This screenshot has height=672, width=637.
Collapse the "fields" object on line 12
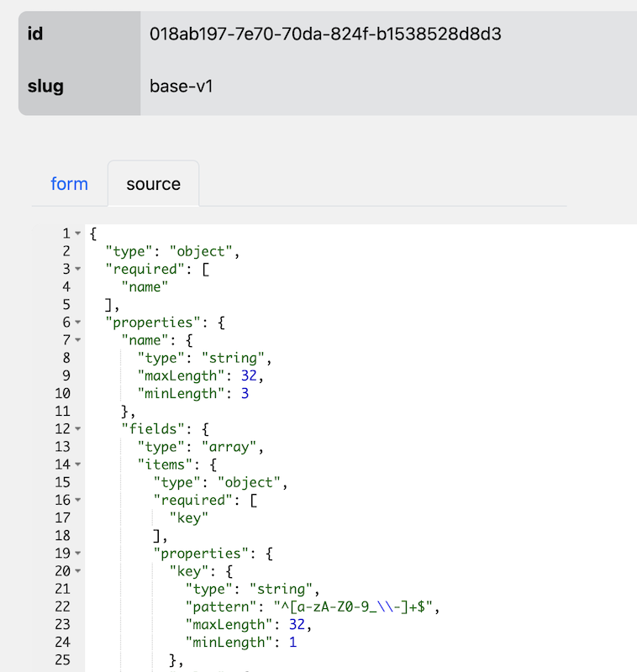[78, 428]
